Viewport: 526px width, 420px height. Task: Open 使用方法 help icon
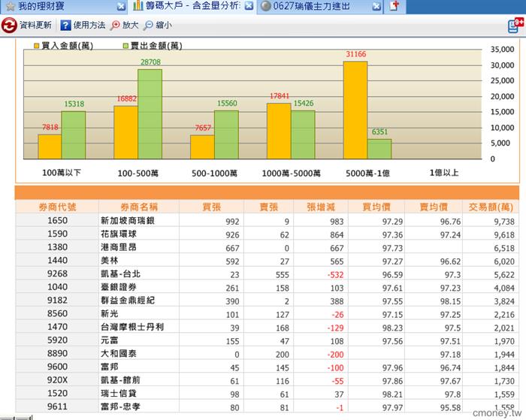(x=65, y=25)
